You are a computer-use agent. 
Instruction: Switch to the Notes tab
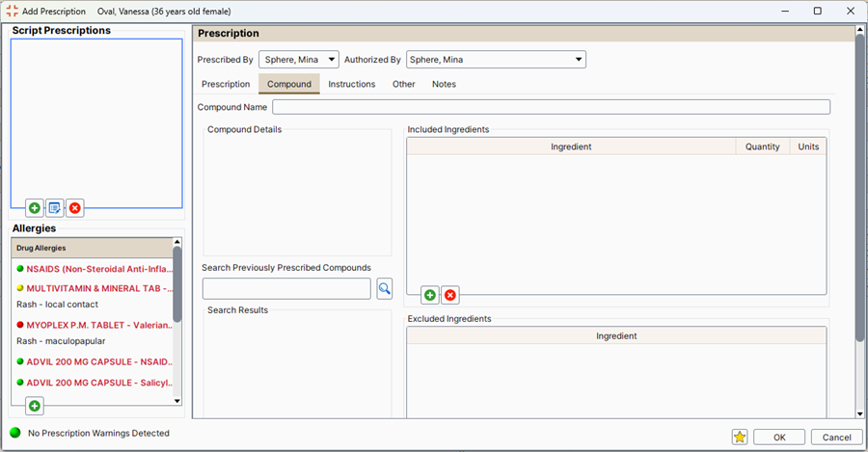(x=444, y=84)
